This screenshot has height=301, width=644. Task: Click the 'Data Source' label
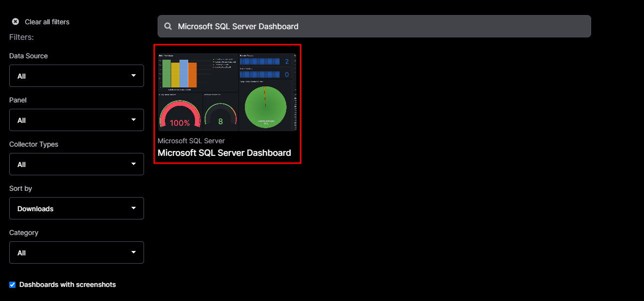click(x=29, y=56)
